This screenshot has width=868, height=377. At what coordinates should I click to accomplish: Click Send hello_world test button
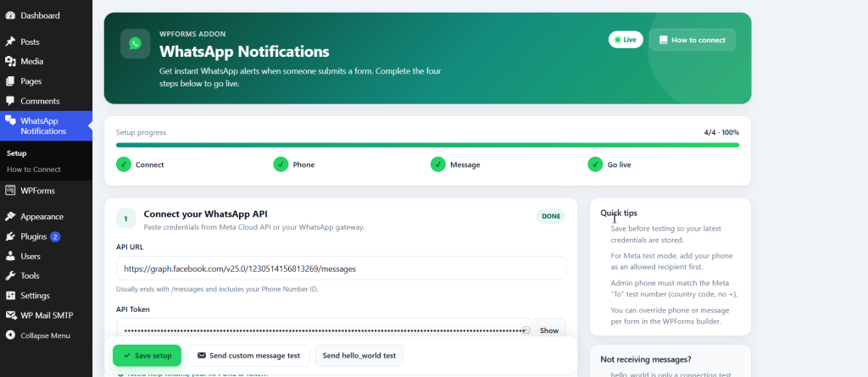point(359,356)
